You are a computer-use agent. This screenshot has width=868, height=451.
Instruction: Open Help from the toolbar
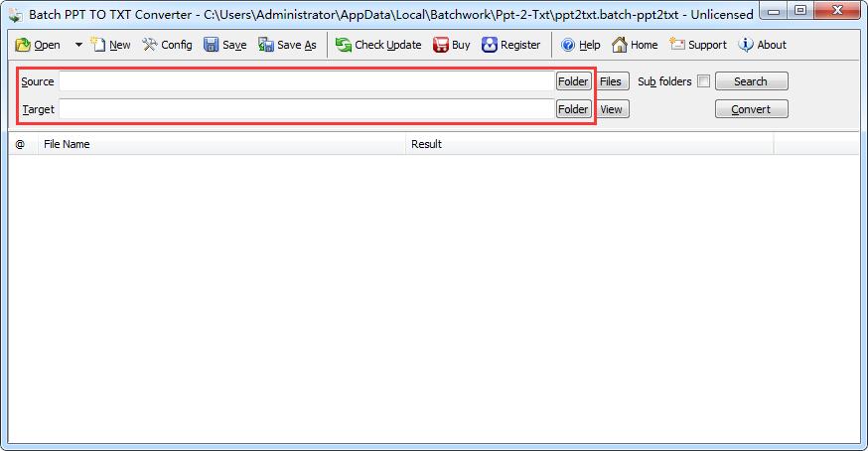click(580, 45)
